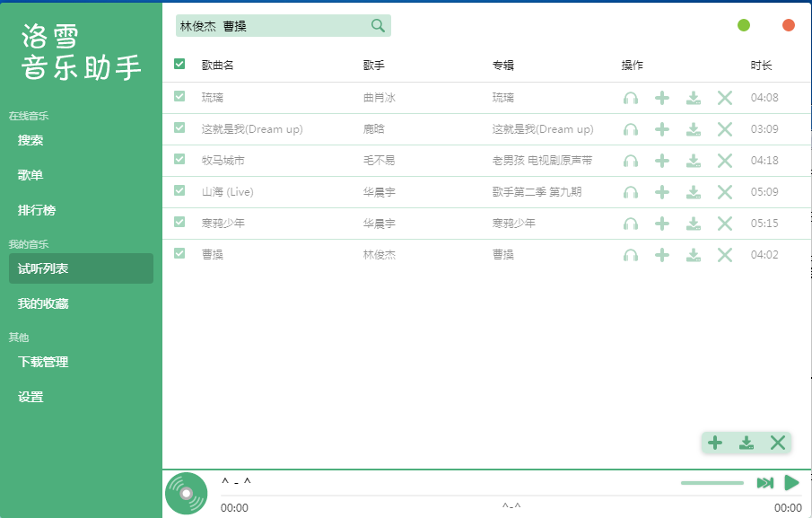
Task: Open 设置 settings page
Action: point(82,397)
